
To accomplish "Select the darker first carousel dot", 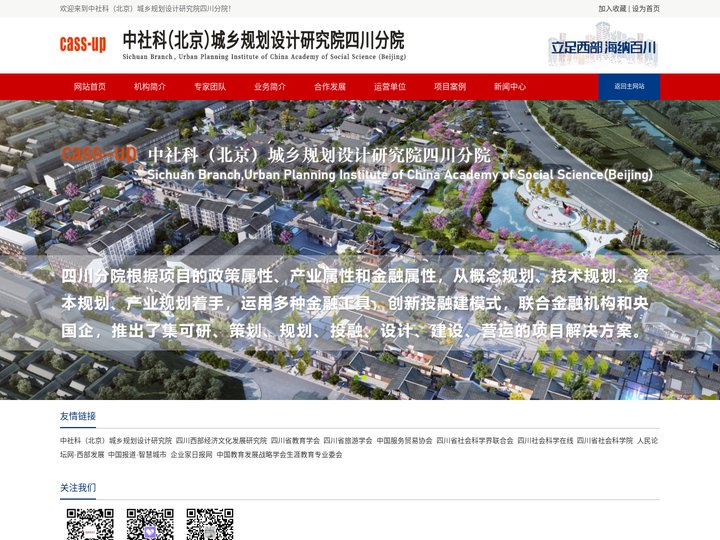I will [356, 377].
